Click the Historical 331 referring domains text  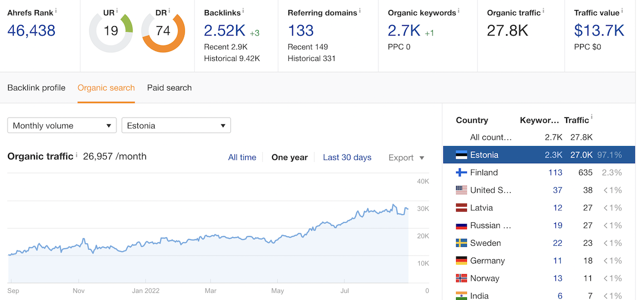(311, 58)
